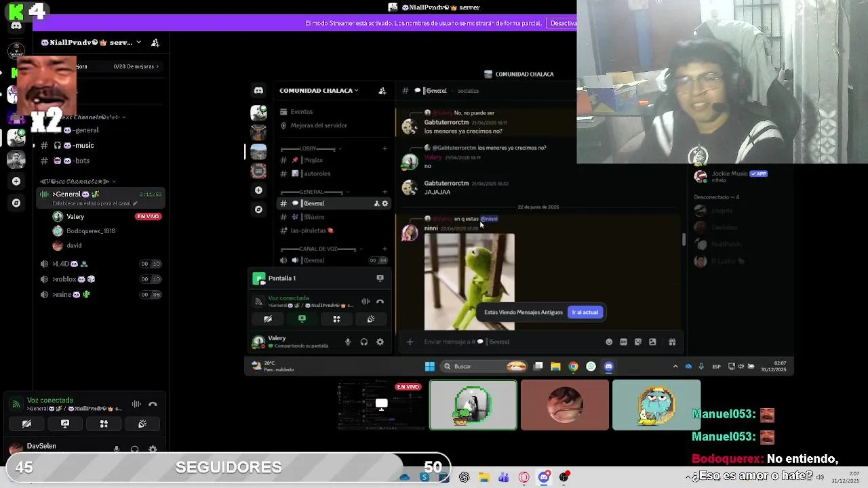Toggle camera in streamed voice panel
Image resolution: width=868 pixels, height=488 pixels.
point(268,319)
